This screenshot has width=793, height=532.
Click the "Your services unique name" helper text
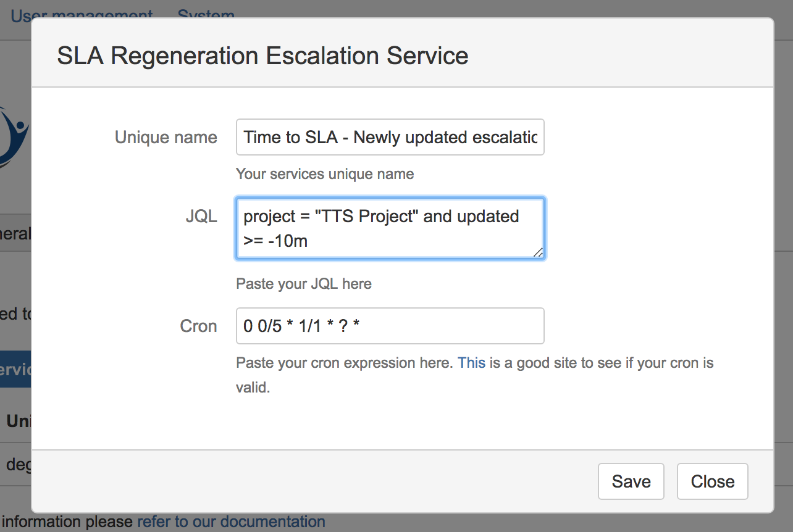pos(324,173)
